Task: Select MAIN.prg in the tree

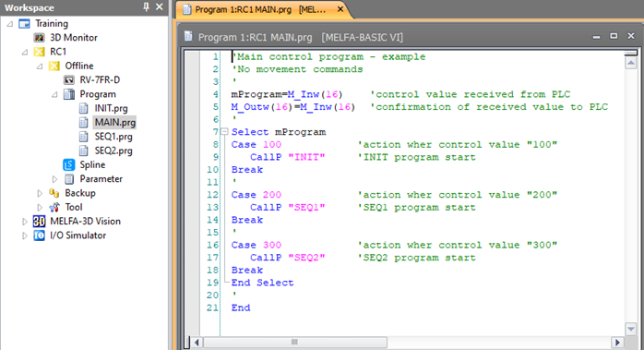Action: [x=115, y=122]
